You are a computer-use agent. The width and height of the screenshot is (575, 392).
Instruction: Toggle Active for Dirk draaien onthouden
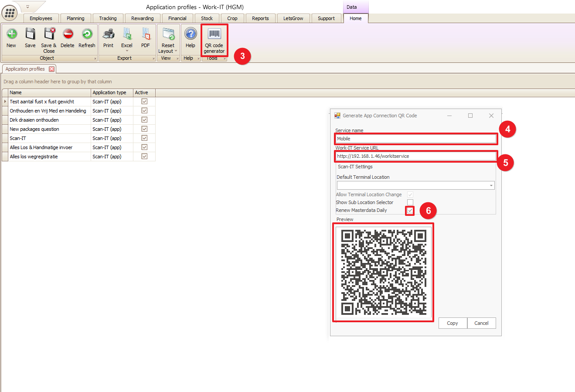144,119
